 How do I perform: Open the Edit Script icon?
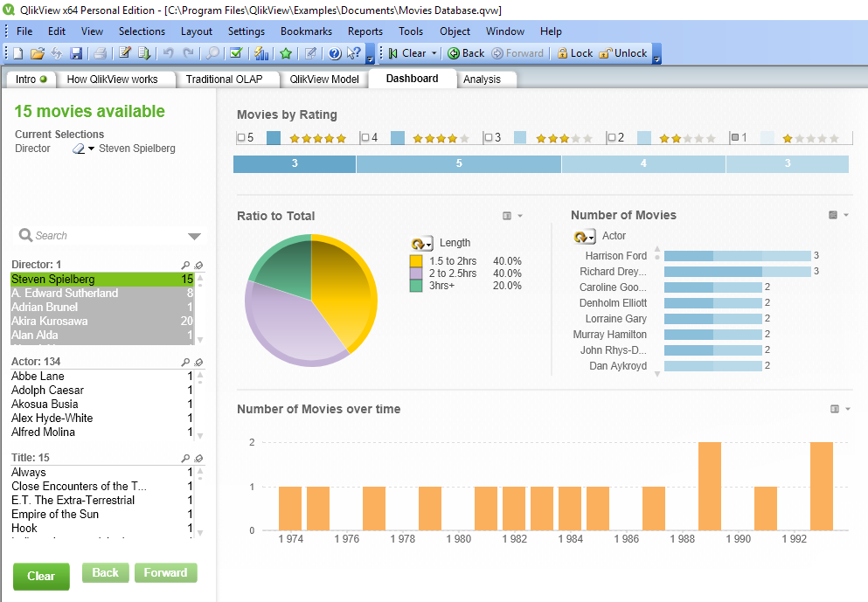click(125, 53)
